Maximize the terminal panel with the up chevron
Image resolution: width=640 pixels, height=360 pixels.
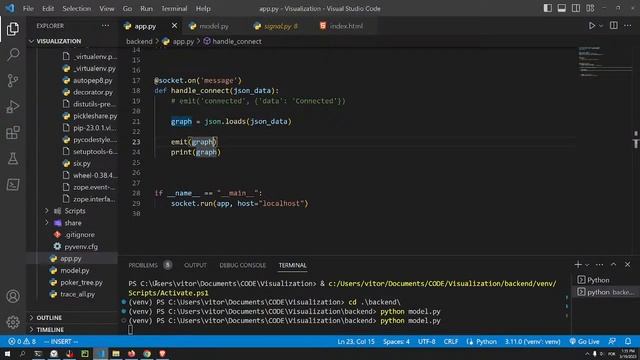coord(613,265)
